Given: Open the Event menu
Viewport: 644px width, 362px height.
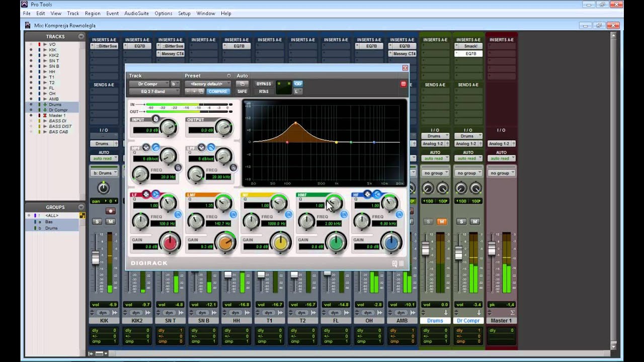Looking at the screenshot, I should [113, 13].
